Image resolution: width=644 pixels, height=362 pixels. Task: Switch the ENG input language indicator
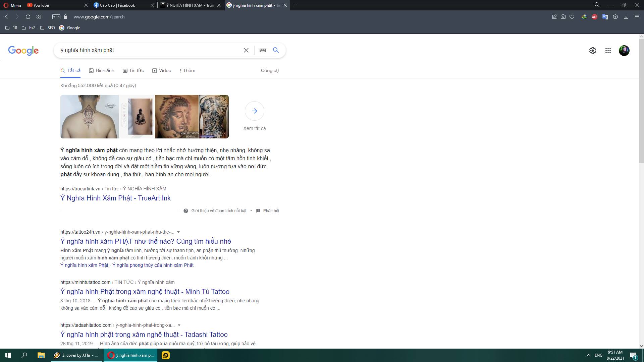[598, 355]
